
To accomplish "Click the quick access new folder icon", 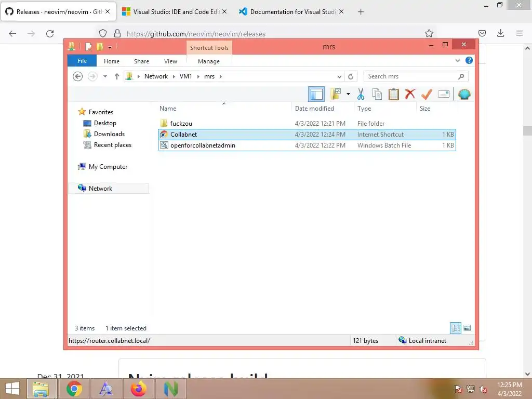I will point(99,47).
